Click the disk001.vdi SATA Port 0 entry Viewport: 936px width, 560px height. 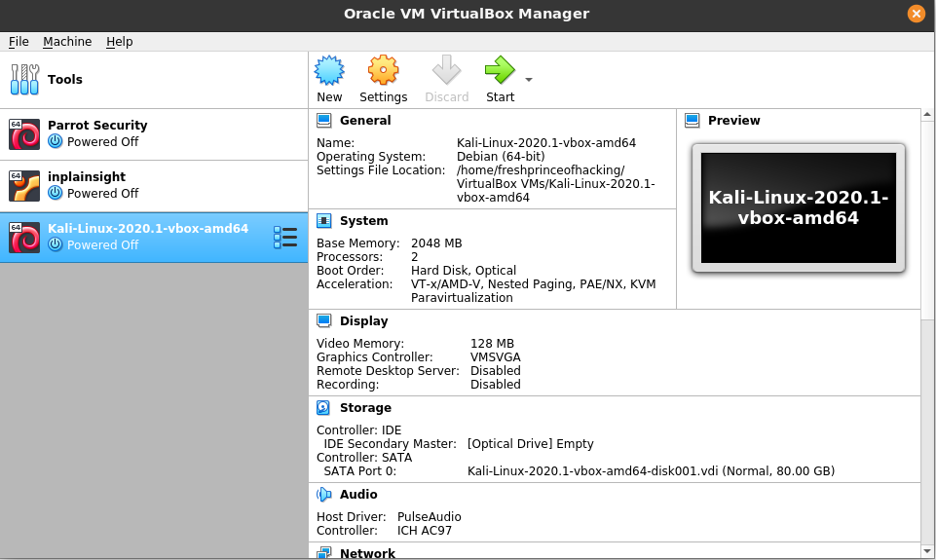(x=652, y=471)
